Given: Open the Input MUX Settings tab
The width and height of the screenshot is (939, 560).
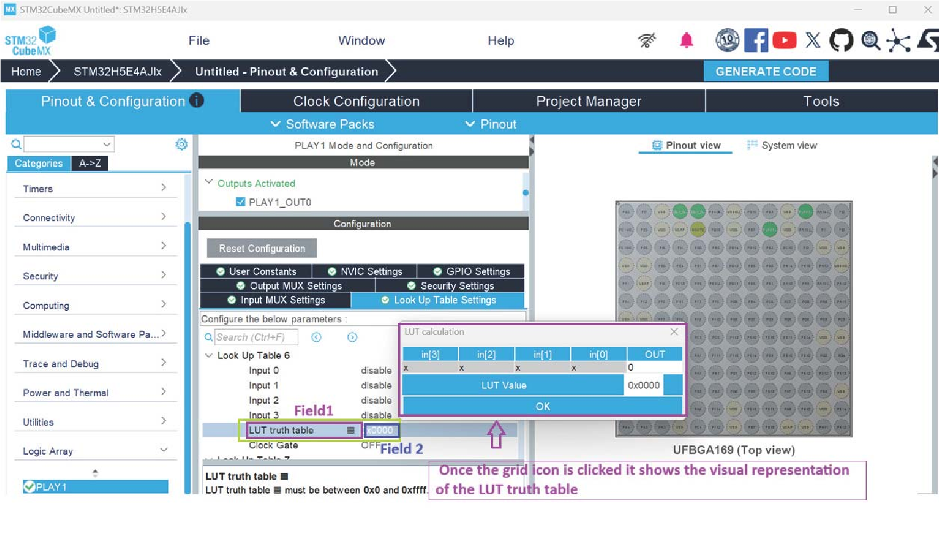Looking at the screenshot, I should [276, 300].
